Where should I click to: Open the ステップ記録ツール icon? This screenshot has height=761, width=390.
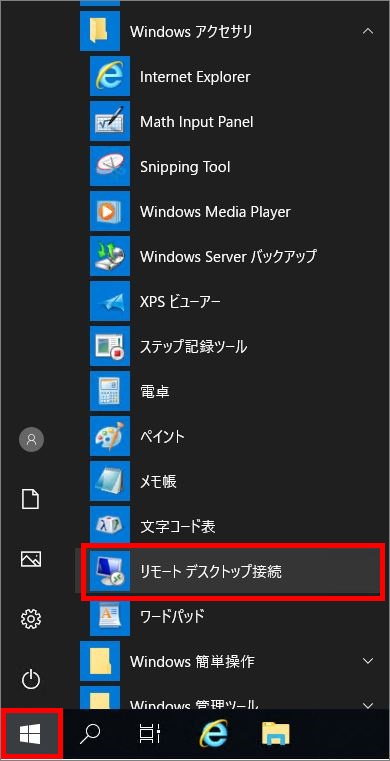(x=110, y=346)
